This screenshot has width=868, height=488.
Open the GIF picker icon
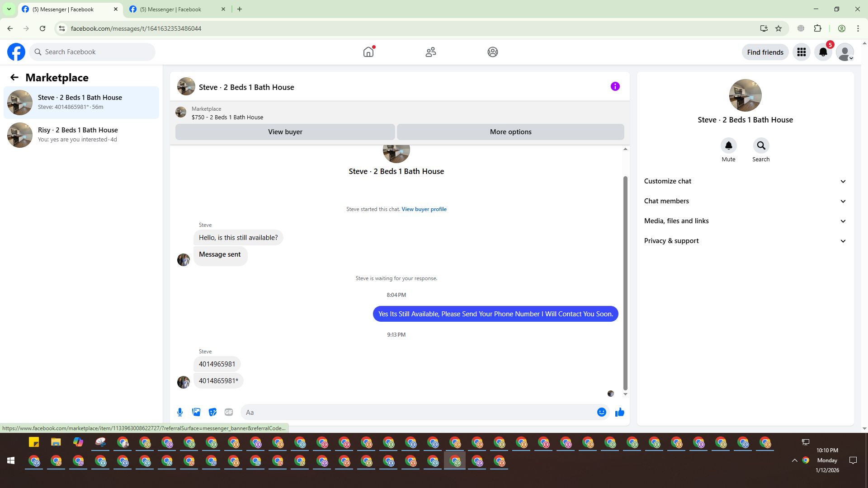click(x=229, y=412)
